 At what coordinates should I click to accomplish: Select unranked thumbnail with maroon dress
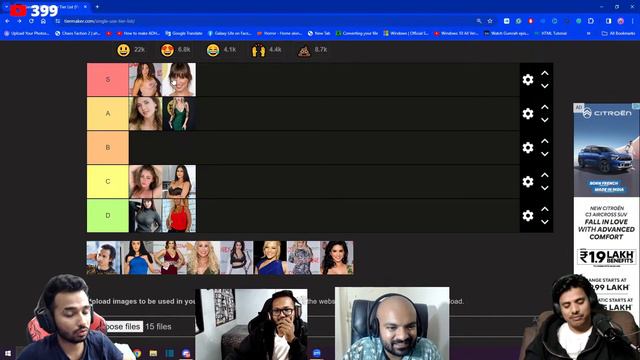[x=170, y=258]
